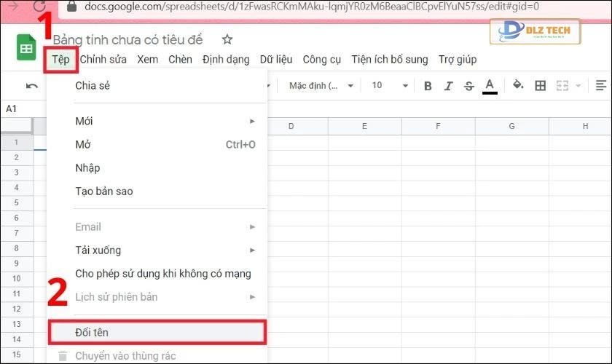This screenshot has height=364, width=612.
Task: Open the horizontal align tool
Action: tap(601, 85)
